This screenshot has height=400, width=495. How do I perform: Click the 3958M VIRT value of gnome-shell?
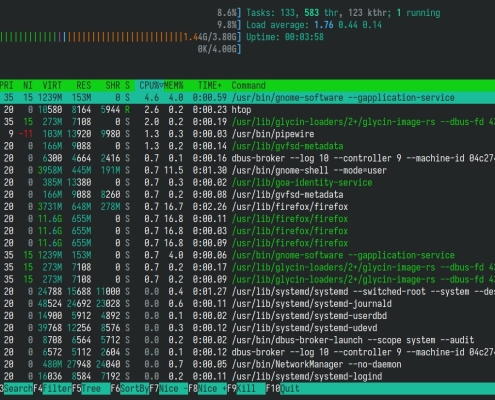[50, 170]
